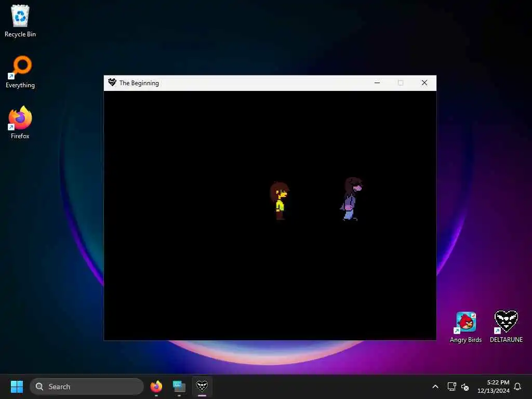Select the Everything search desktop shortcut
Image resolution: width=532 pixels, height=399 pixels.
click(20, 72)
